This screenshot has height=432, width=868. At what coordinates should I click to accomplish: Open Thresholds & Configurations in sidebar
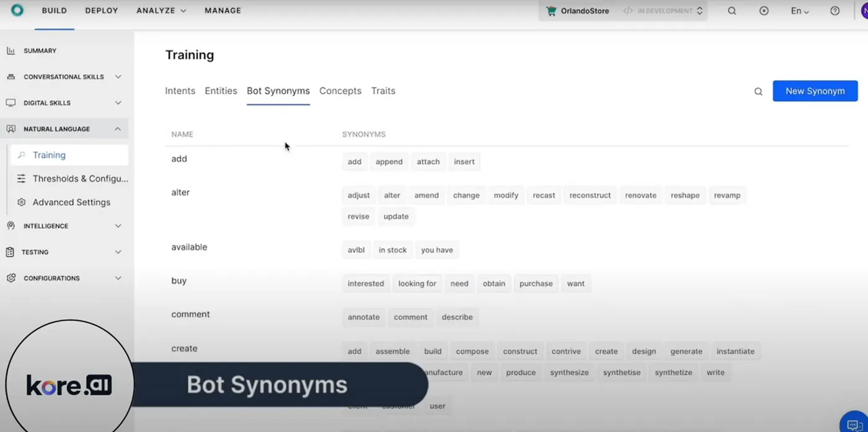pos(81,179)
